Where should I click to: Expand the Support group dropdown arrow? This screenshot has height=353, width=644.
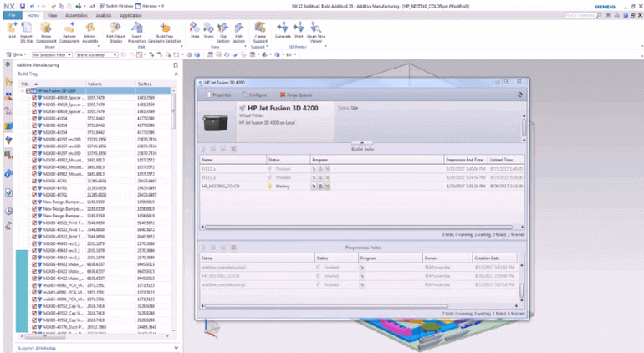point(268,47)
